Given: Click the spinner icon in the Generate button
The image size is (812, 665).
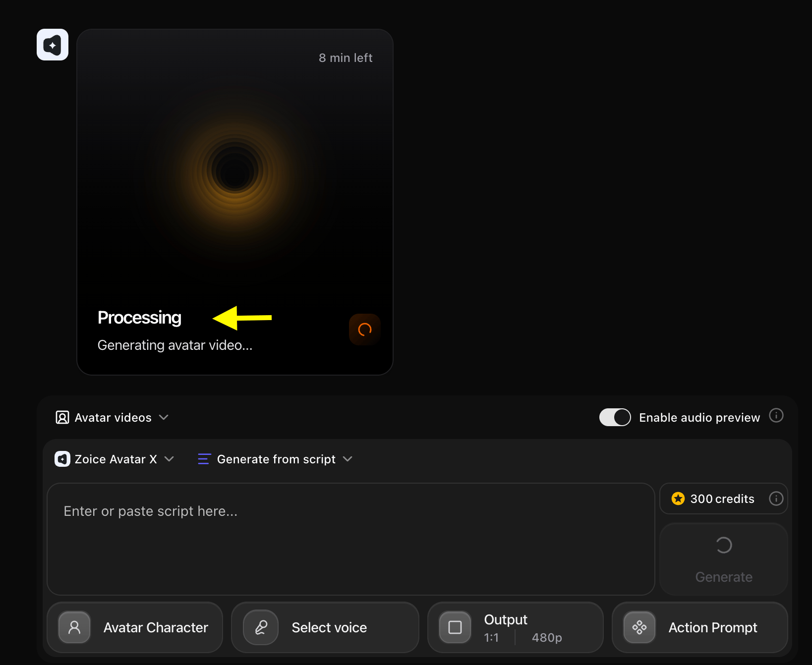Looking at the screenshot, I should [724, 545].
